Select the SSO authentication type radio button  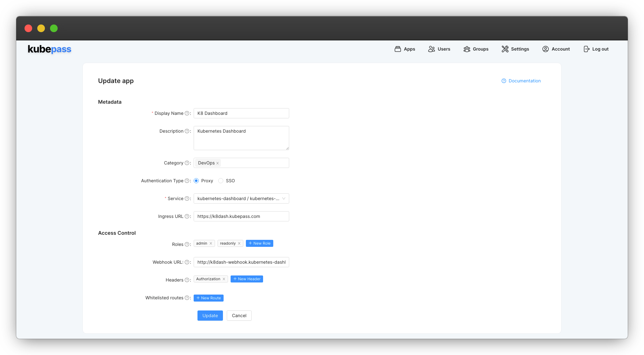[221, 181]
